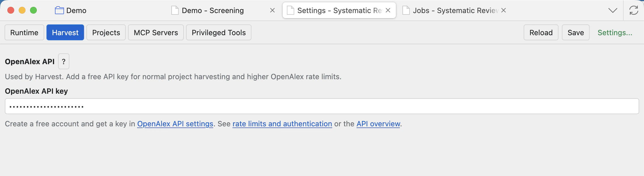
Task: Click the red close window button
Action: [x=11, y=11]
